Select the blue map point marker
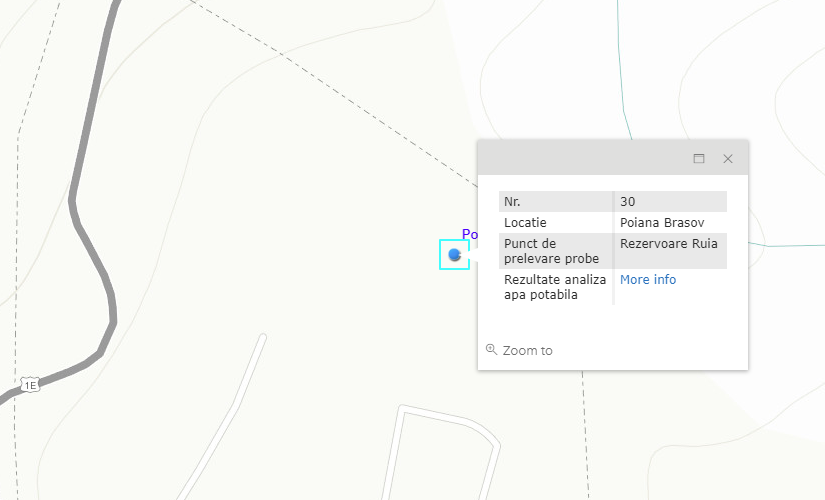825x500 pixels. click(x=455, y=255)
